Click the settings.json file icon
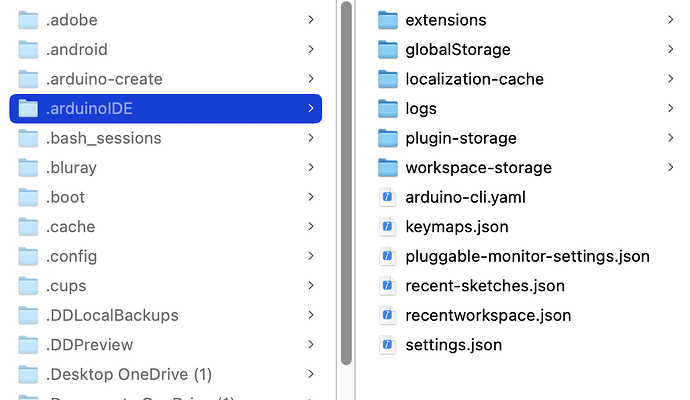 (x=389, y=345)
